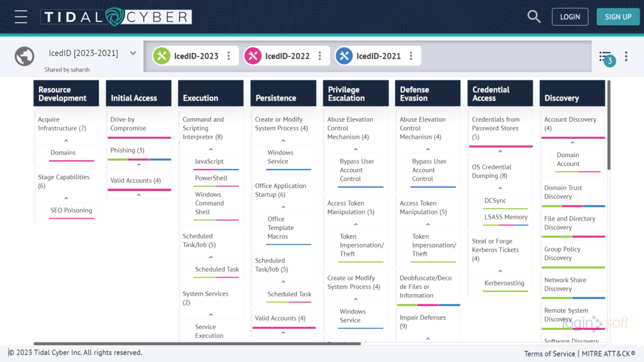This screenshot has width=644, height=362.
Task: Click Windows Service under Persistence
Action: click(280, 156)
